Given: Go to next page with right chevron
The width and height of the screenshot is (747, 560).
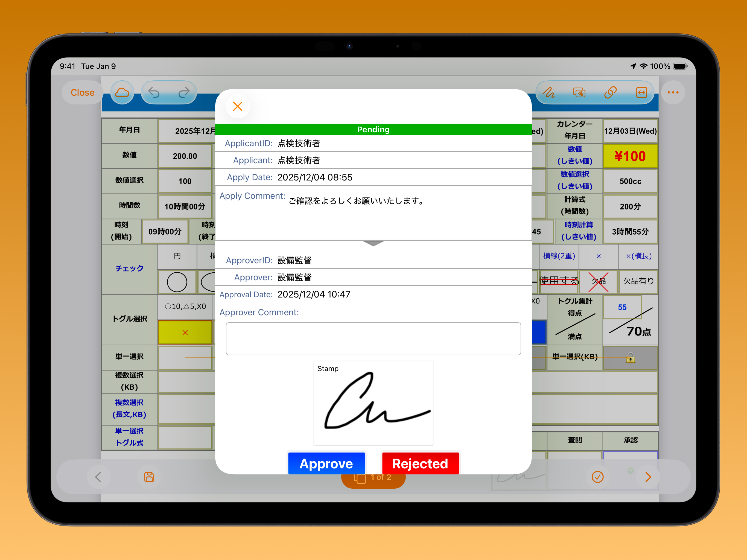Looking at the screenshot, I should point(648,477).
